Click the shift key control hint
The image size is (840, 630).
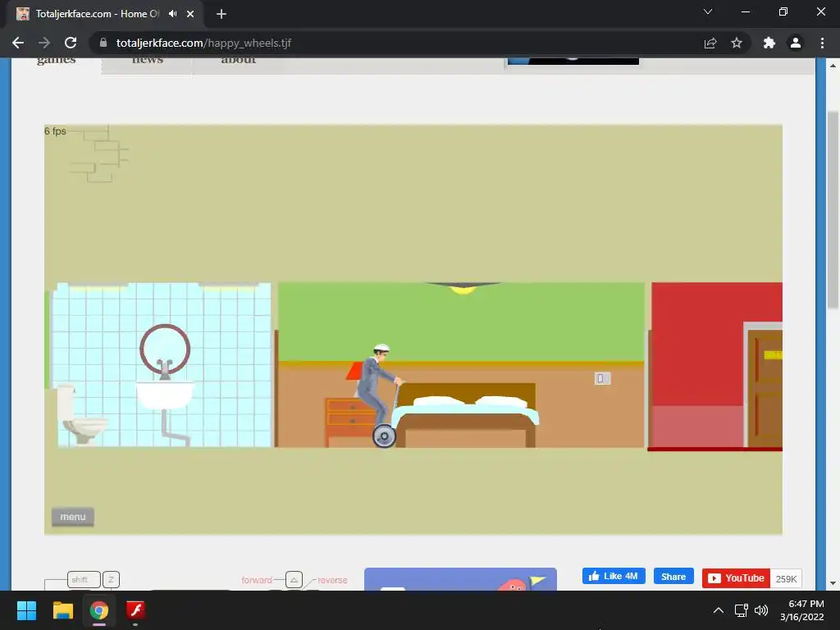point(84,580)
